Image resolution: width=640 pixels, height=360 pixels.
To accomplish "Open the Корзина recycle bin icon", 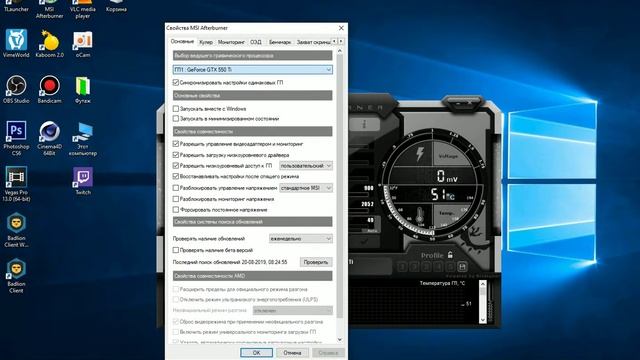I will (x=116, y=6).
